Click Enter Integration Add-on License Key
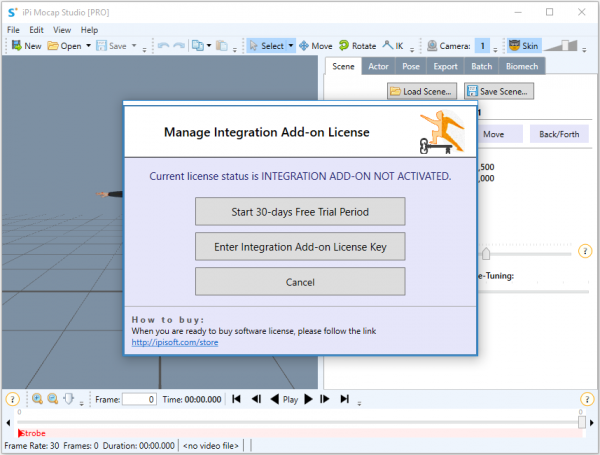This screenshot has height=455, width=600. point(300,247)
